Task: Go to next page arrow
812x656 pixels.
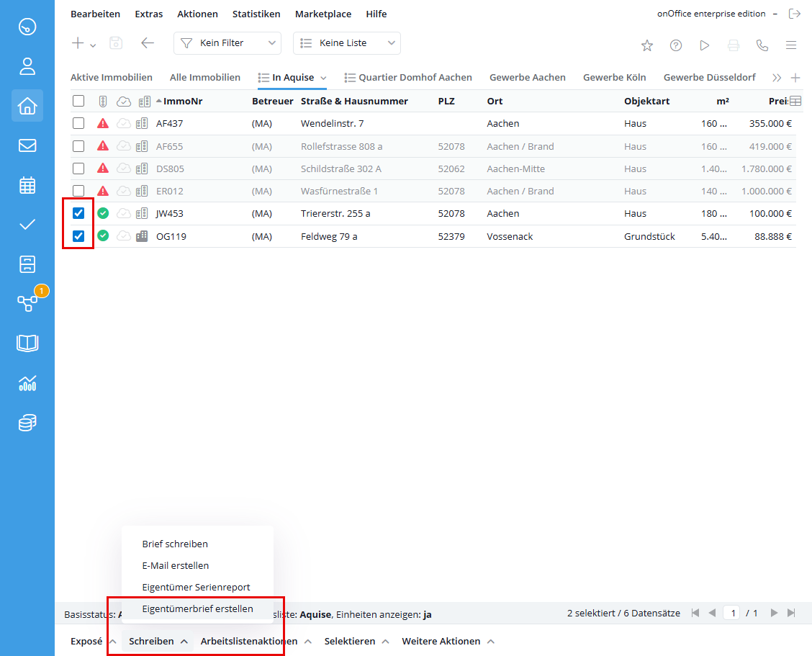Action: (x=774, y=613)
